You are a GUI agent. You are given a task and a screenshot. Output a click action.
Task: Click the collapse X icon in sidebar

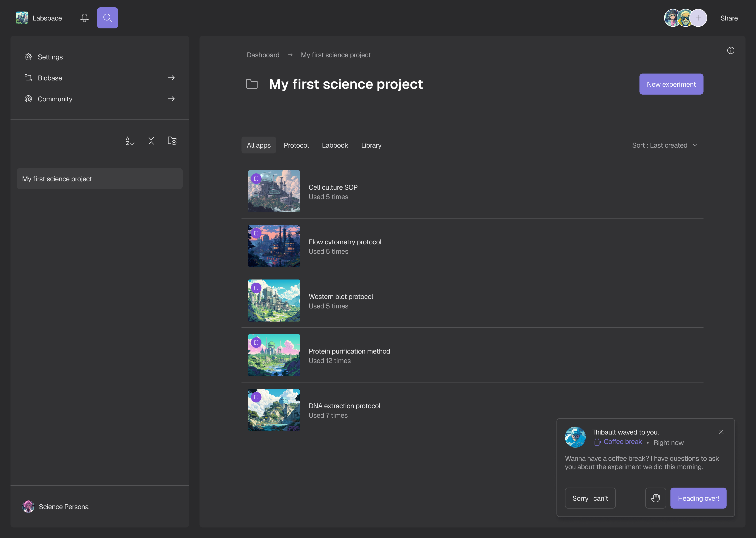(151, 141)
